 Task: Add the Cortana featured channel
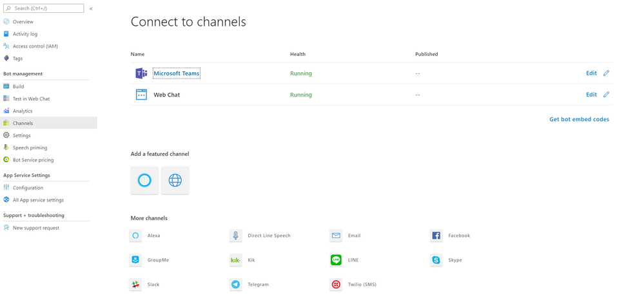click(x=144, y=180)
